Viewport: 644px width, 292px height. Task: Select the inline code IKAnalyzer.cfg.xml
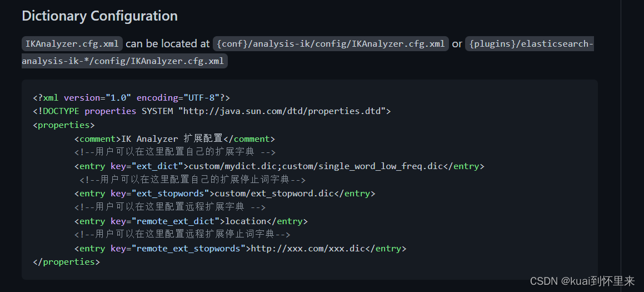(72, 43)
